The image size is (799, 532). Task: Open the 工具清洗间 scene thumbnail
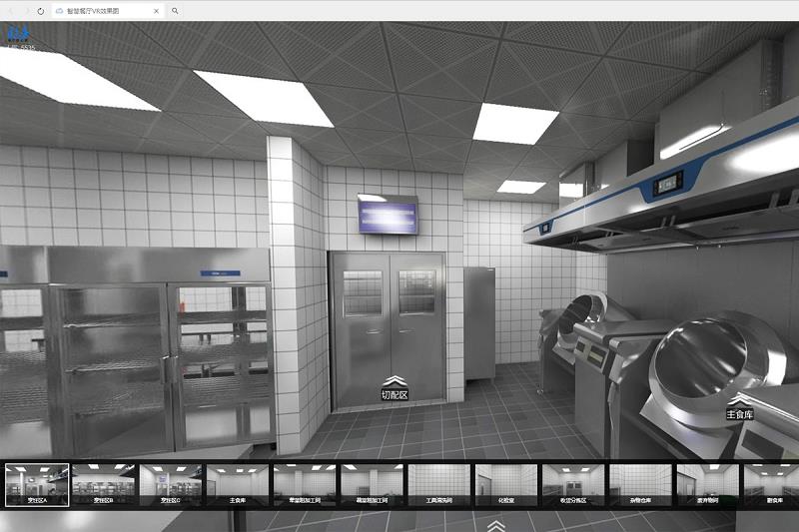pos(439,485)
